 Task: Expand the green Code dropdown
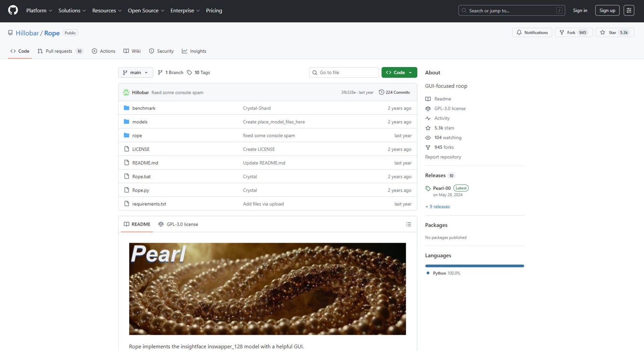click(x=399, y=72)
